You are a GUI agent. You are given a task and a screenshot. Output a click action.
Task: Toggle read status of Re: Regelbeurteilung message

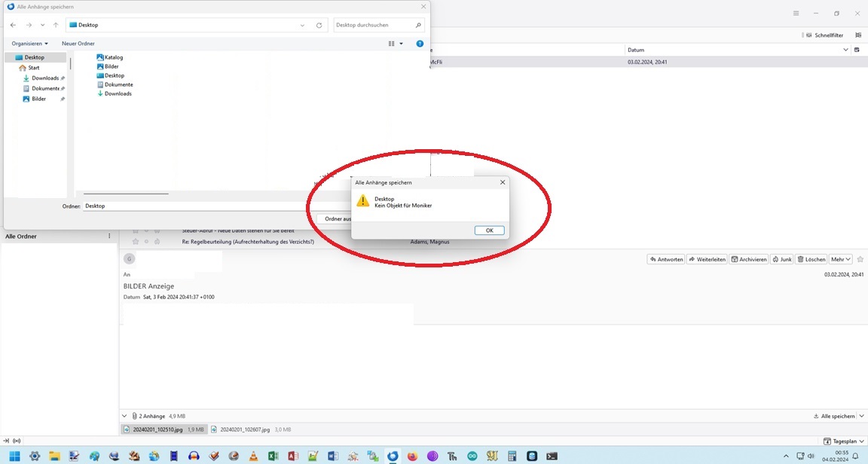(147, 242)
